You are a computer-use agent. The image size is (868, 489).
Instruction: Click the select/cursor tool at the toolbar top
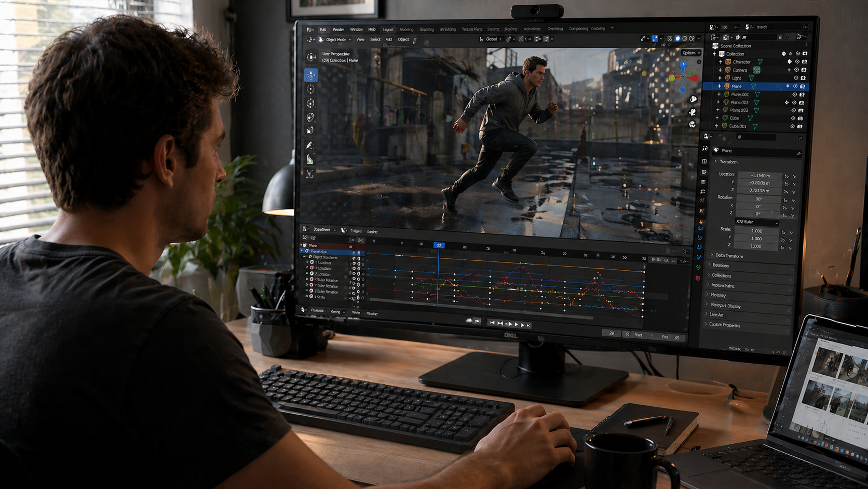pos(311,57)
